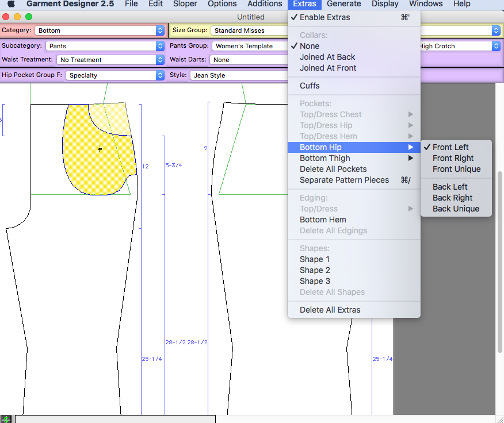Toggle Front Left hip pocket

coord(456,147)
